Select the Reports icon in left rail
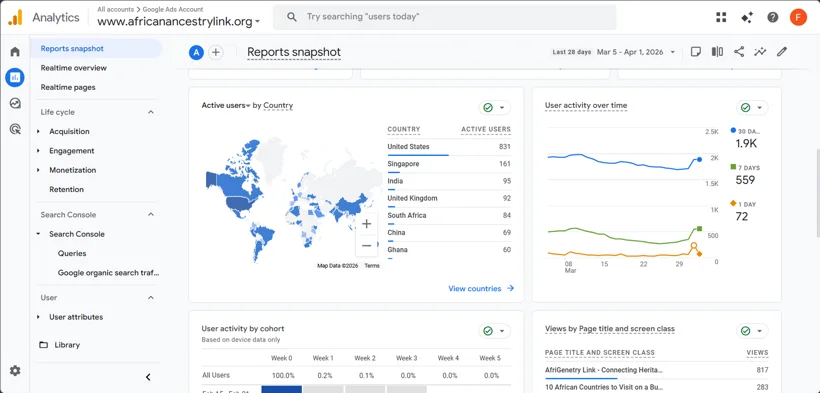Image resolution: width=820 pixels, height=393 pixels. 15,77
